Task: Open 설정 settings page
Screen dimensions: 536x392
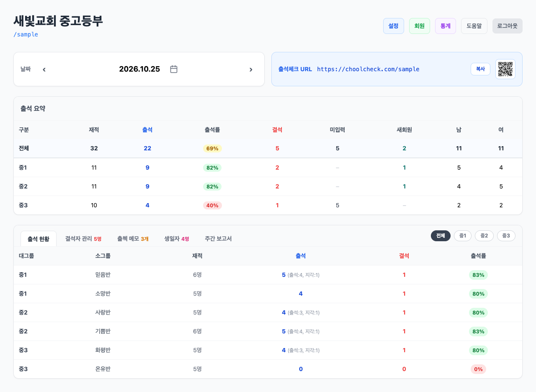Action: [393, 26]
